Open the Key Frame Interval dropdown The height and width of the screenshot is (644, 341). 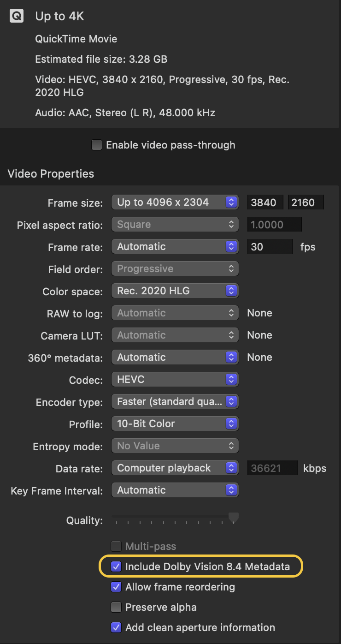[x=175, y=490]
